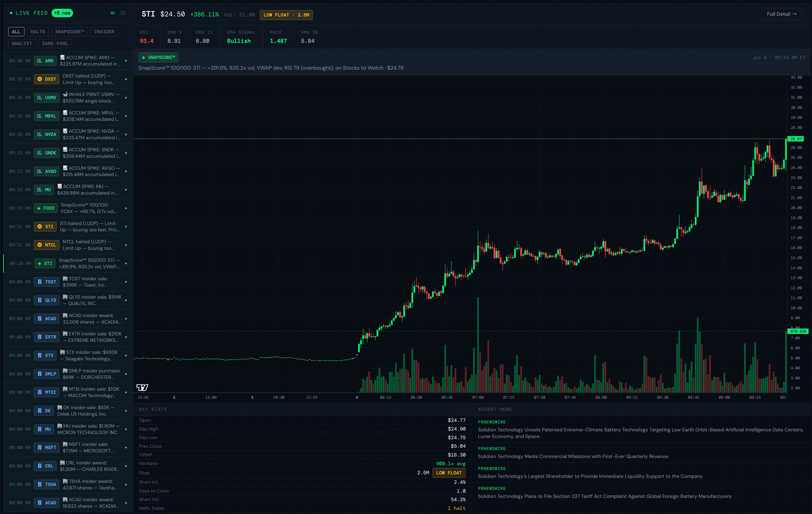The height and width of the screenshot is (514, 812).
Task: Open the DARK POOL filter tab
Action: click(x=55, y=43)
